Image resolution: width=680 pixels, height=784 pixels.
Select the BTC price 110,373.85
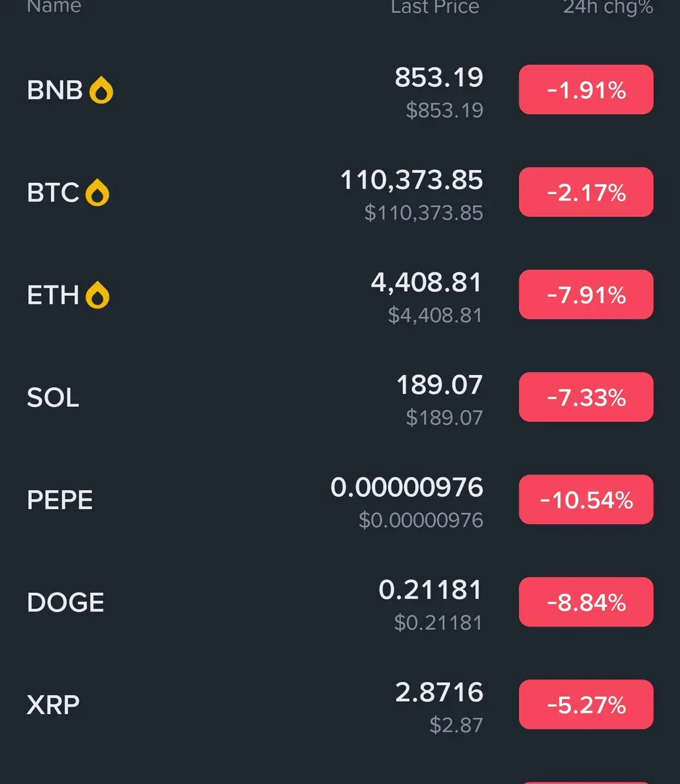point(412,180)
